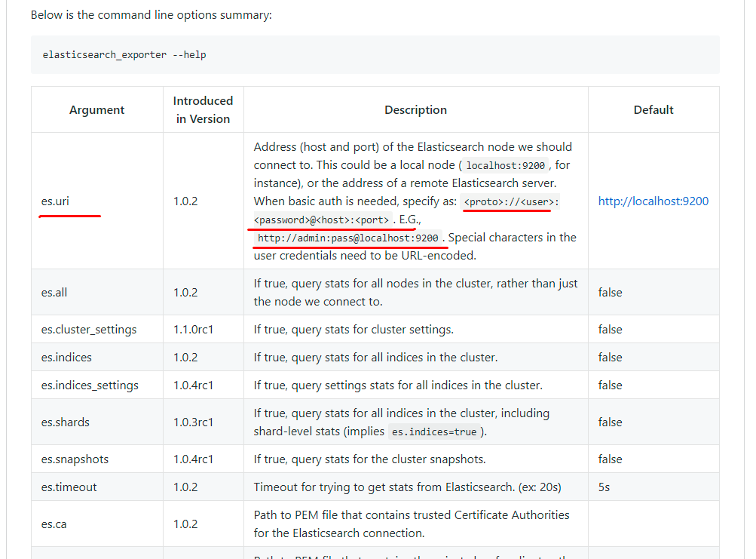Click the es.ca argument name

pos(54,524)
